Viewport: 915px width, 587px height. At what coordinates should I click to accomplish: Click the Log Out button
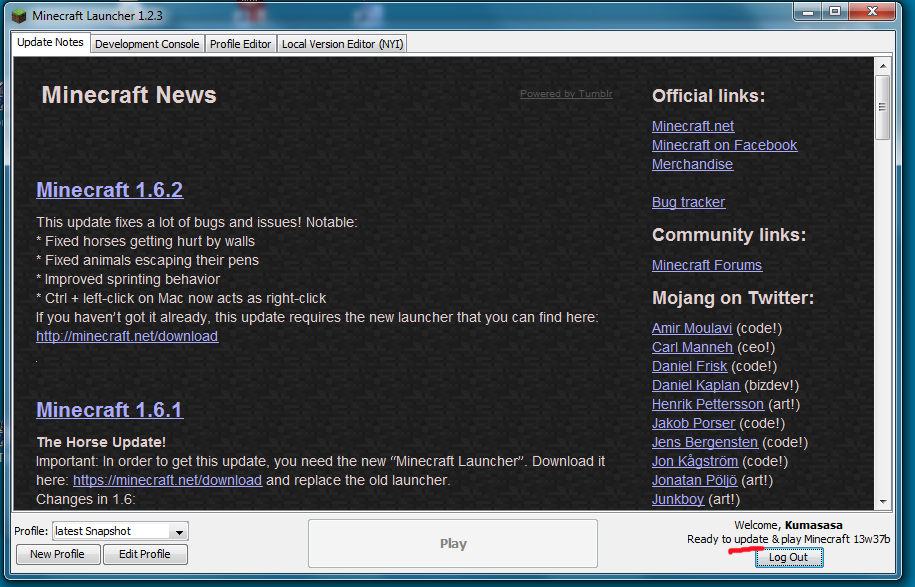point(788,557)
